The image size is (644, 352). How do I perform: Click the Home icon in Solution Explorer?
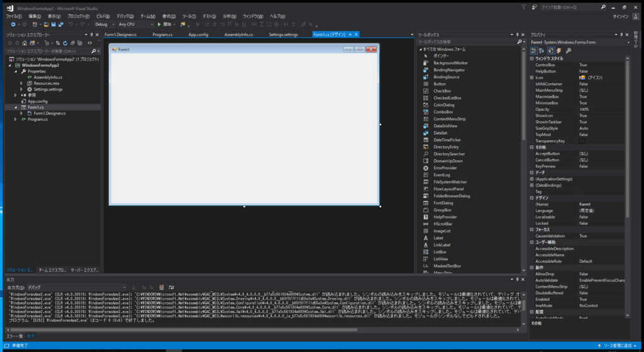[25, 43]
